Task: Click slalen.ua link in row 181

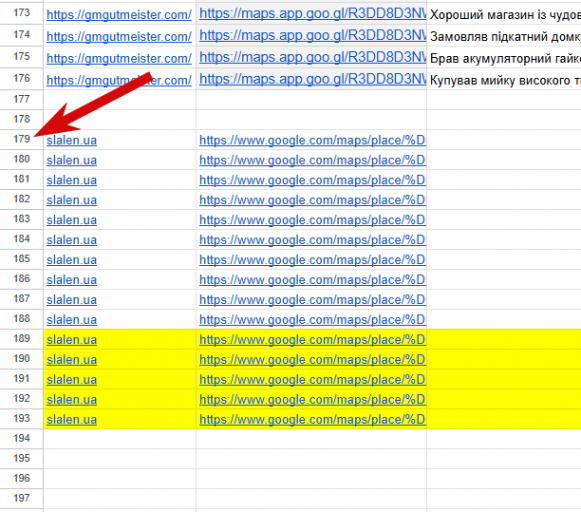Action: click(72, 180)
